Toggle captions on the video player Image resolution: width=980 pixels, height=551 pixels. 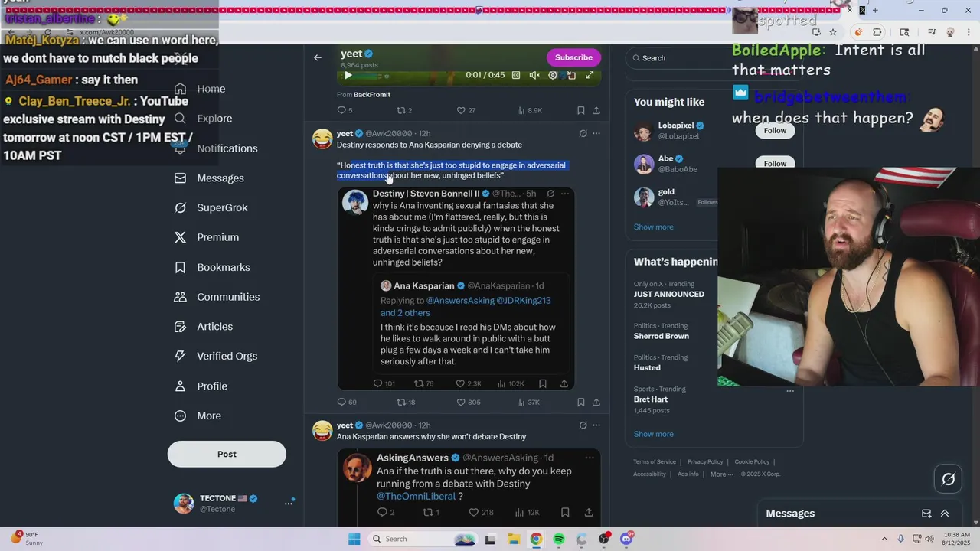pos(516,75)
